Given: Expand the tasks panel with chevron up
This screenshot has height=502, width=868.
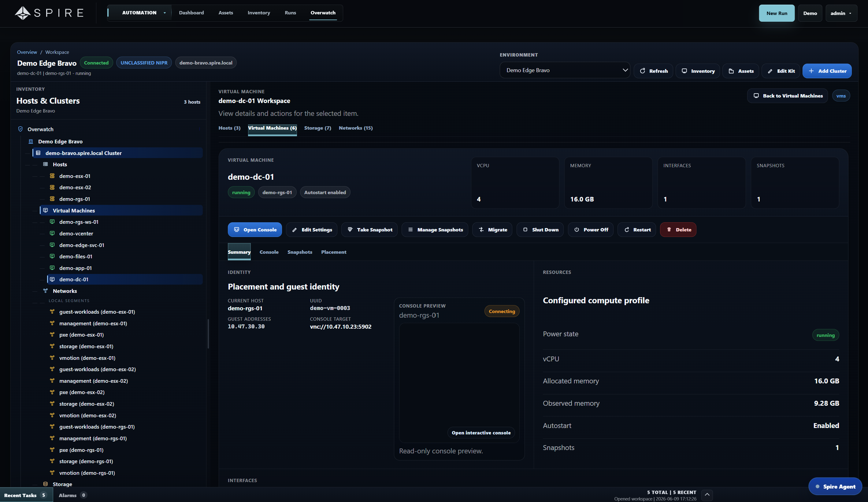Looking at the screenshot, I should tap(707, 495).
